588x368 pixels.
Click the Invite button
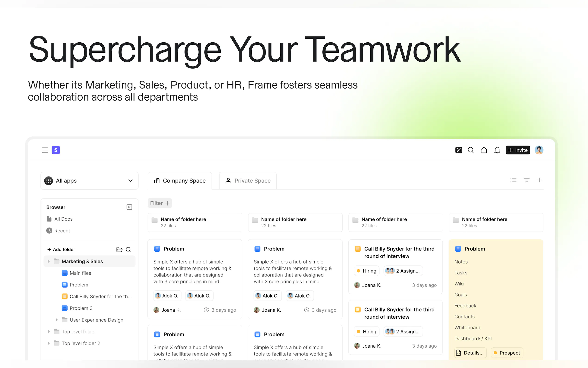coord(517,150)
